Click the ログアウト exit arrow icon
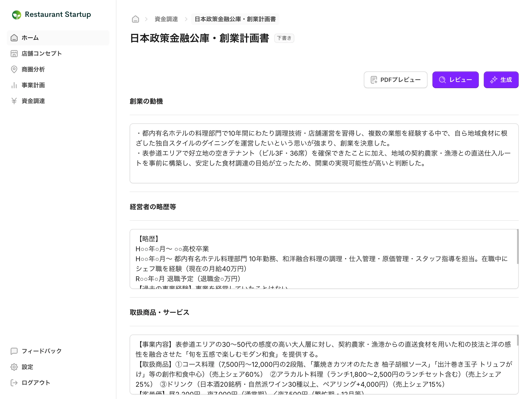The image size is (532, 399). pyautogui.click(x=14, y=383)
